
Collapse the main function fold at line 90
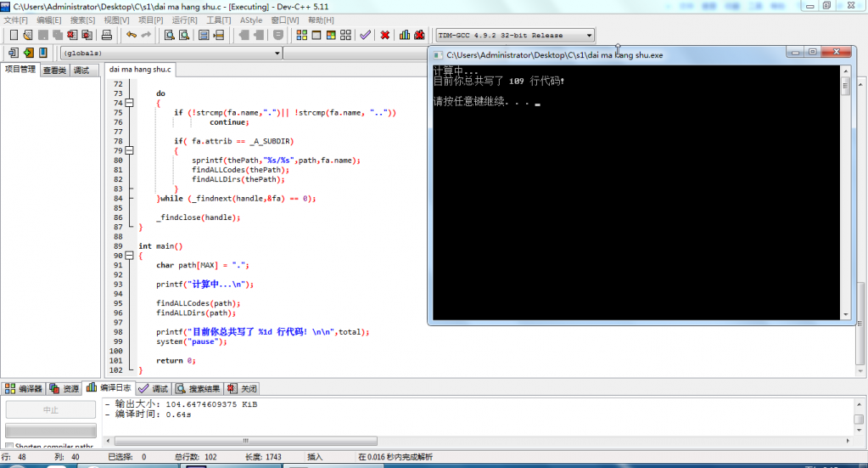(x=129, y=256)
